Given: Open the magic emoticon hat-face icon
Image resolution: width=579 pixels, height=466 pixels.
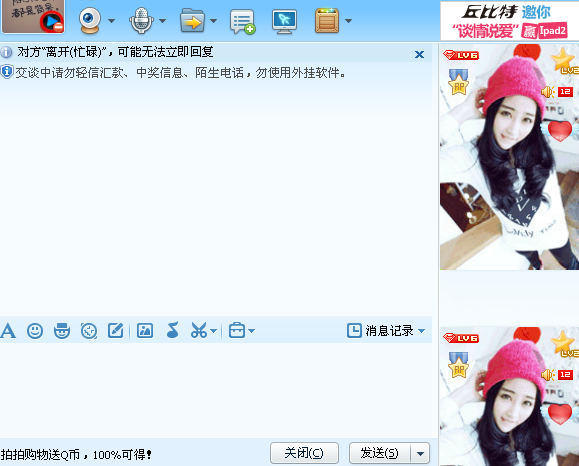Looking at the screenshot, I should tap(62, 330).
